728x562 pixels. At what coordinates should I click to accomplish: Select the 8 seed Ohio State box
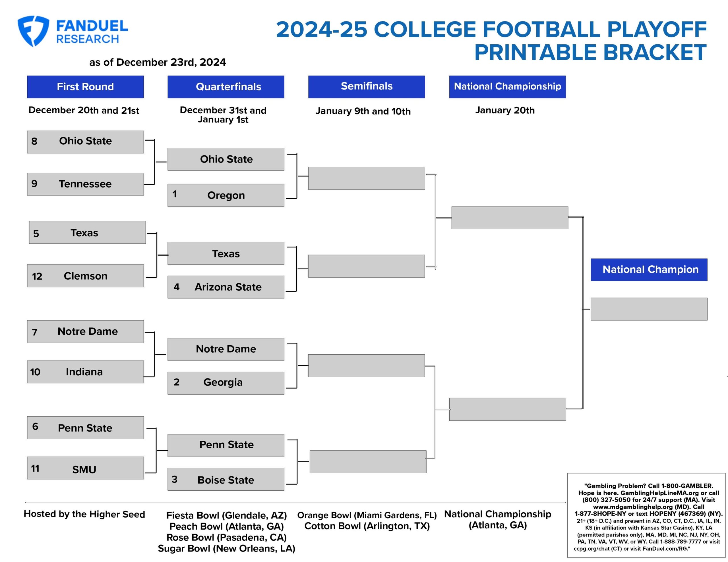point(85,142)
